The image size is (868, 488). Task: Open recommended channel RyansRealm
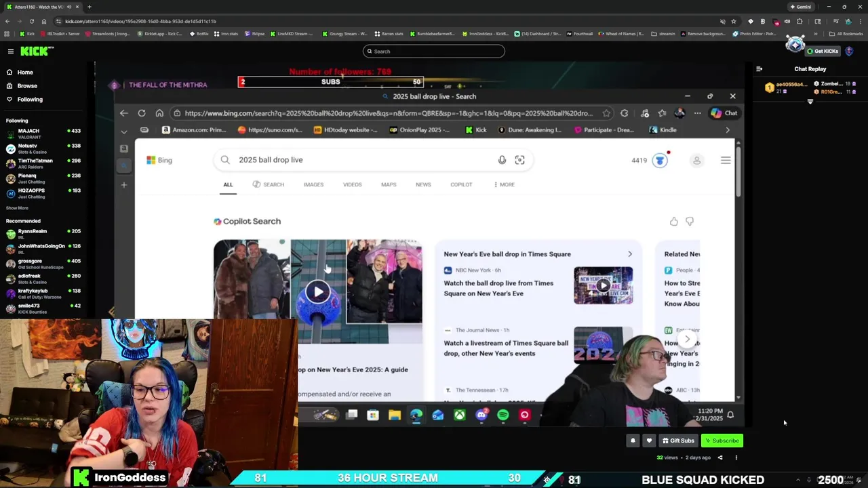[x=44, y=234]
